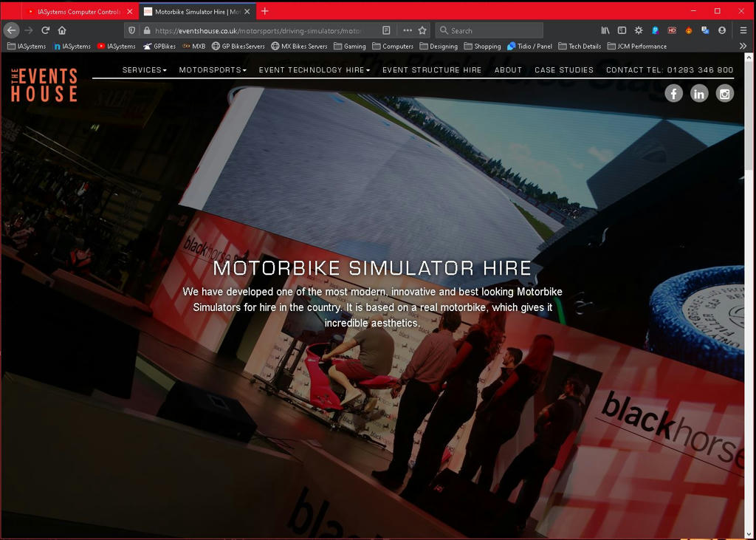756x540 pixels.
Task: Open the Designing bookmarks folder
Action: [439, 47]
